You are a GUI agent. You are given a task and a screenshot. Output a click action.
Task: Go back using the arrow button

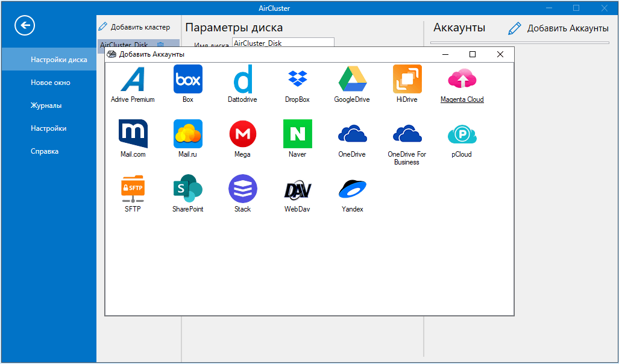tap(25, 25)
